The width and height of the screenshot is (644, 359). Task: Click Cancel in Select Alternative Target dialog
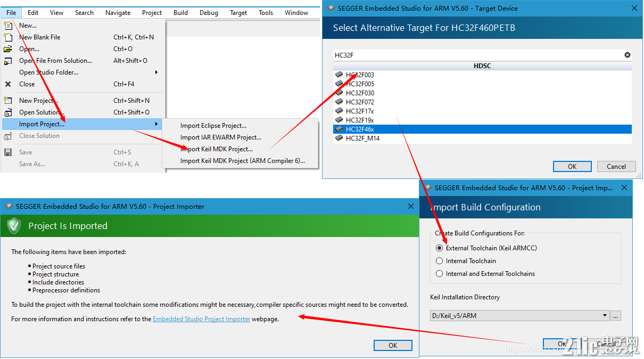(x=616, y=167)
